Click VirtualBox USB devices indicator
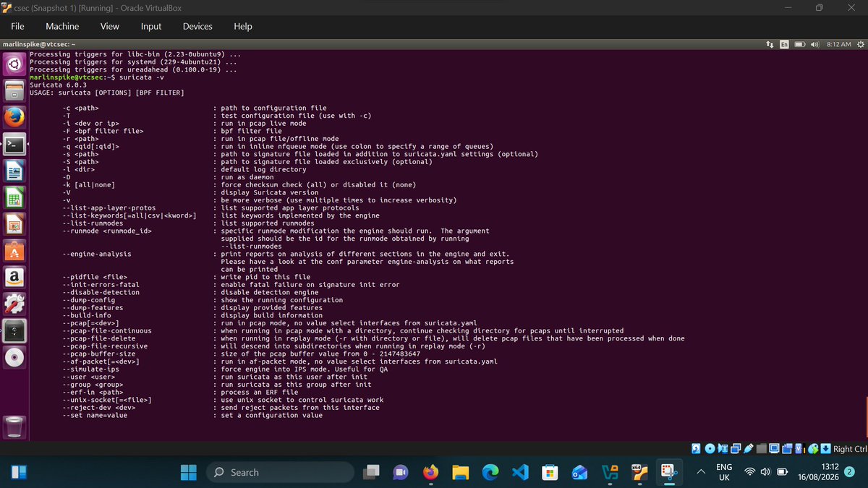The width and height of the screenshot is (868, 488). (x=749, y=449)
